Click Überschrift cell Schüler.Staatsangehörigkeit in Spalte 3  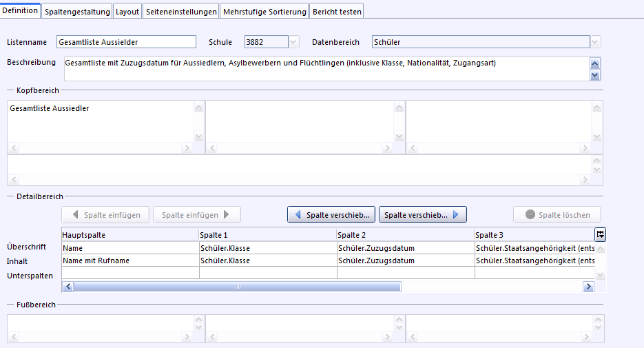pyautogui.click(x=534, y=248)
